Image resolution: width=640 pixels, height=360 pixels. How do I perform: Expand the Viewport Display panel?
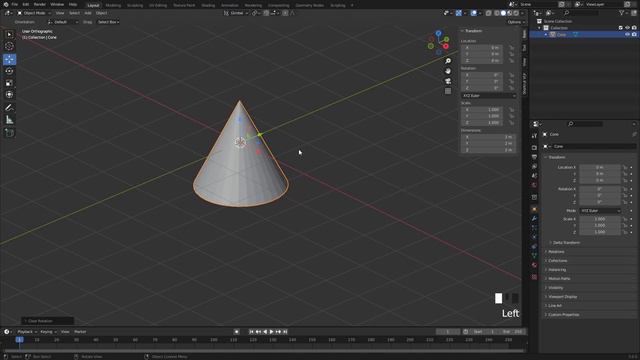point(562,297)
